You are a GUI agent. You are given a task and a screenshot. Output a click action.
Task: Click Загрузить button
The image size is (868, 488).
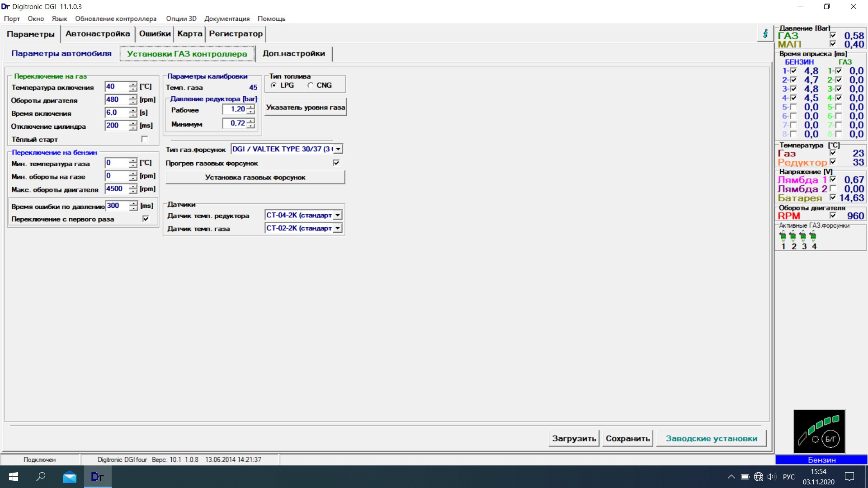pos(574,438)
